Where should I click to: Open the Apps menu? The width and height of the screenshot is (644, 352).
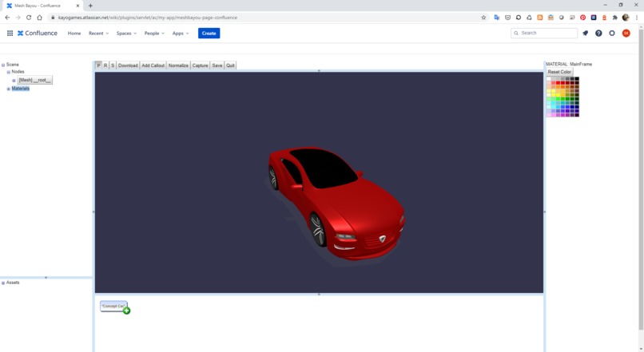pyautogui.click(x=181, y=34)
